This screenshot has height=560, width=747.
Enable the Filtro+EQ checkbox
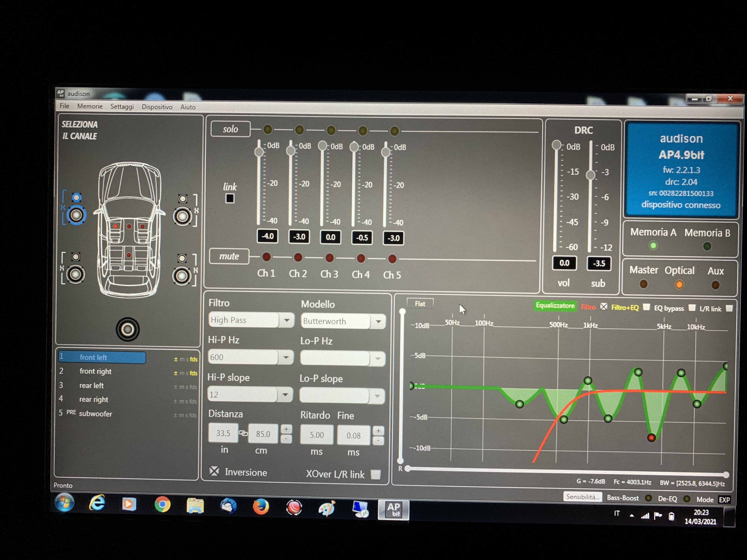646,307
